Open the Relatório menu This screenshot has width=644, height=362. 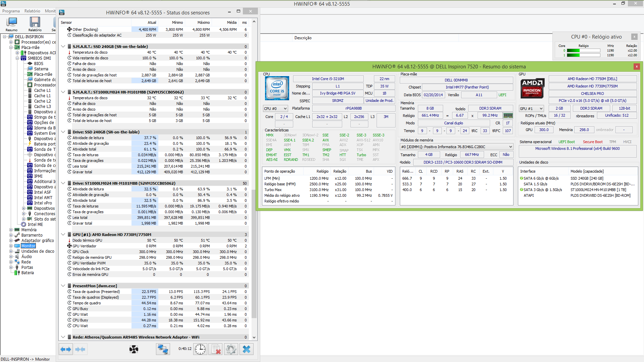pos(32,11)
